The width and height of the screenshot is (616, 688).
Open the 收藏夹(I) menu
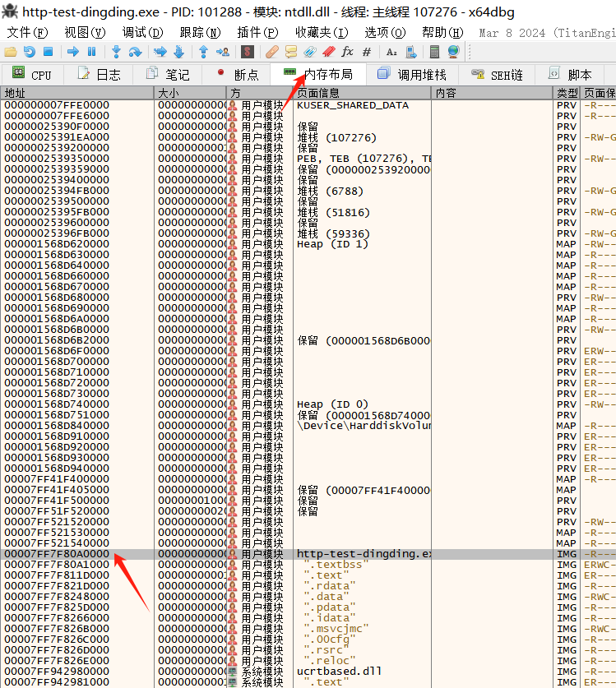click(322, 33)
